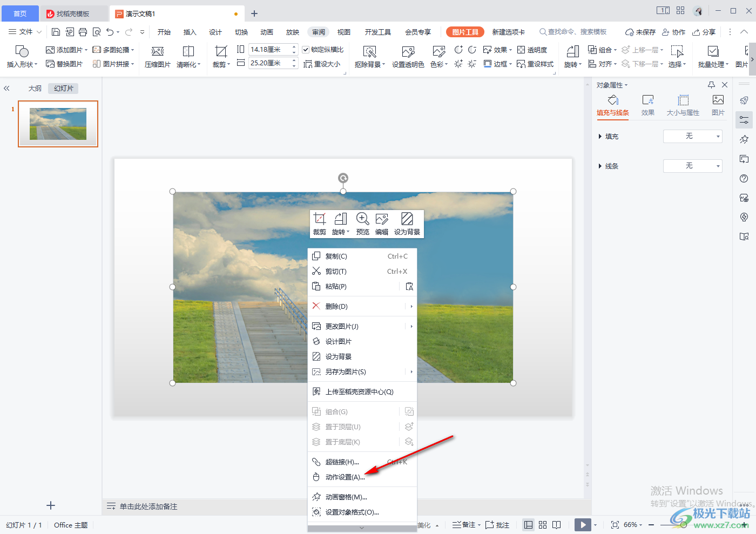Screen dimensions: 756x534
Task: Click the Replace Picture (替换图片) button
Action: 65,64
